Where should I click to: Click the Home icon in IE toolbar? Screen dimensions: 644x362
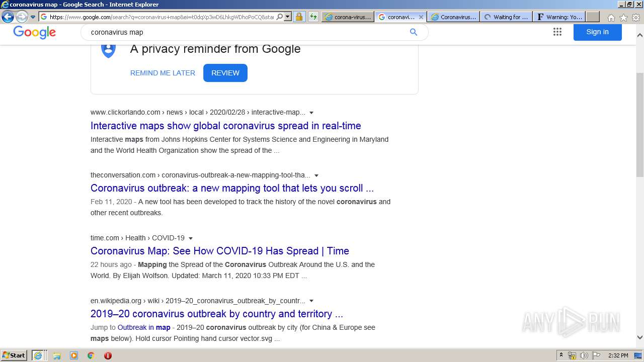click(x=611, y=17)
